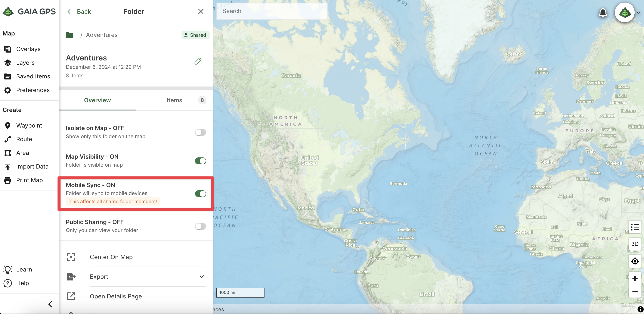Disable the Mobile Sync toggle
The image size is (644, 314).
[x=200, y=194]
